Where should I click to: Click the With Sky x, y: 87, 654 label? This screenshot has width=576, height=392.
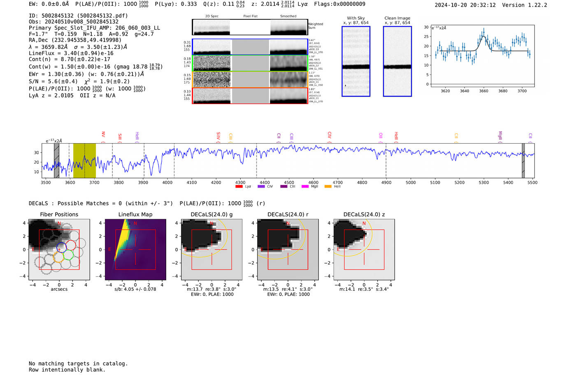pos(356,20)
